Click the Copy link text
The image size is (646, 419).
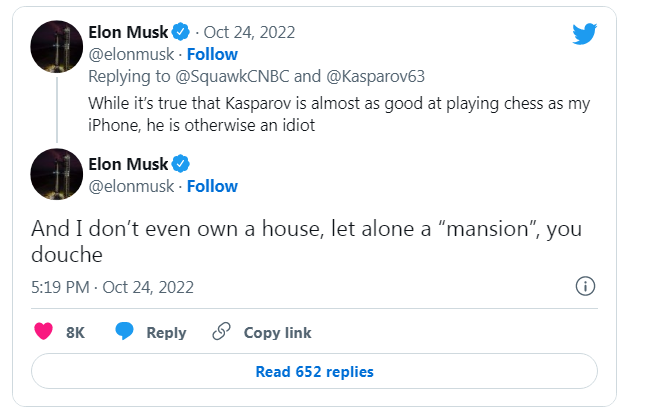(x=277, y=332)
